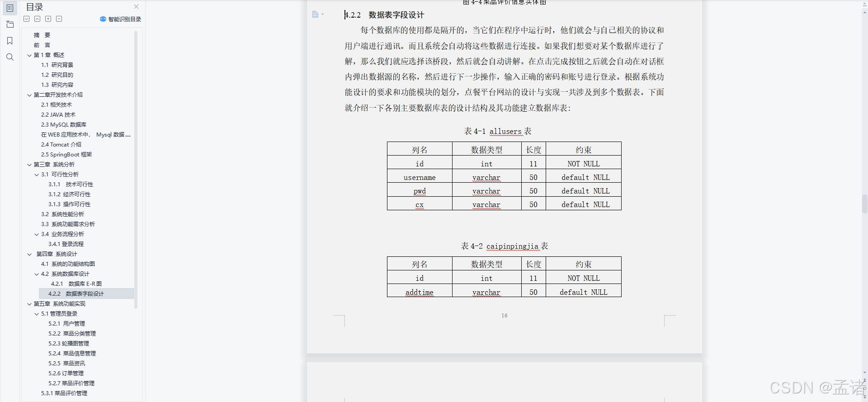Click the cx cell in allusers table

point(420,204)
